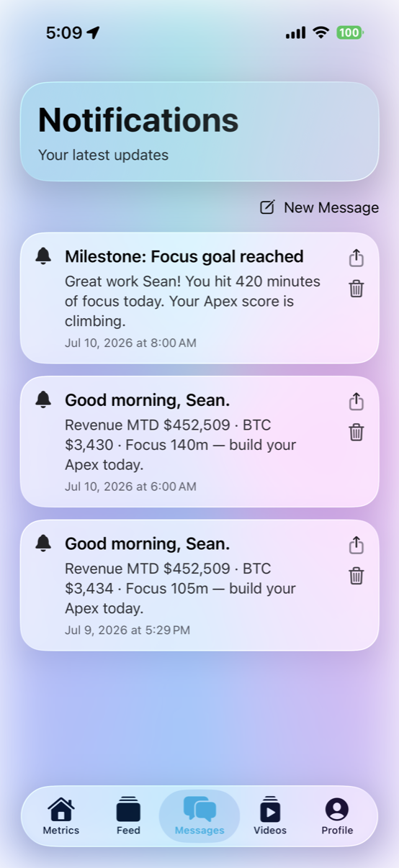Open the Milestone Focus goal reached card

point(199,298)
